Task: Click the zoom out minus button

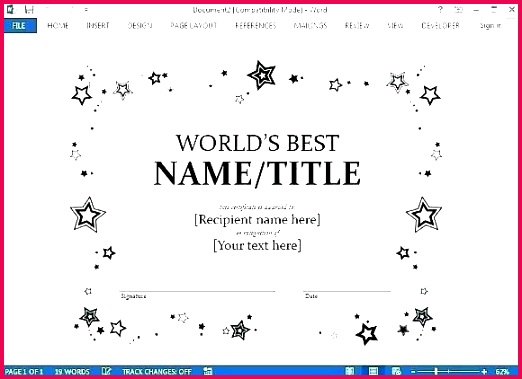Action: (x=413, y=371)
